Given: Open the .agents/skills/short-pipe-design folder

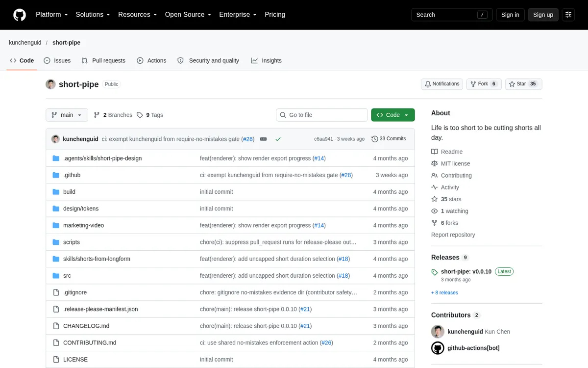Looking at the screenshot, I should pyautogui.click(x=102, y=158).
